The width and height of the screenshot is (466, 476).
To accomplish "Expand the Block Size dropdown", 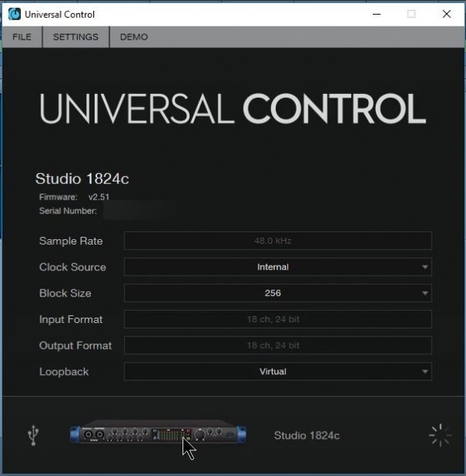I will tap(278, 293).
